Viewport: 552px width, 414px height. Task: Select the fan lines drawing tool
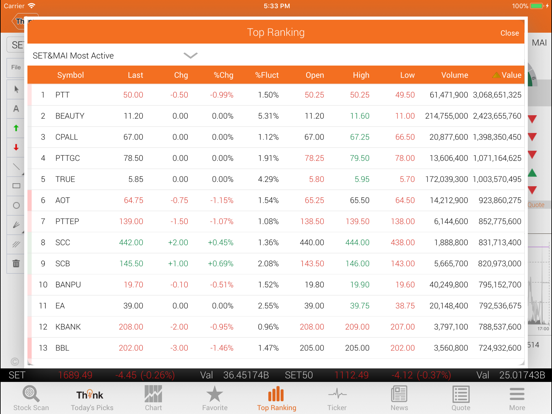coord(16,225)
